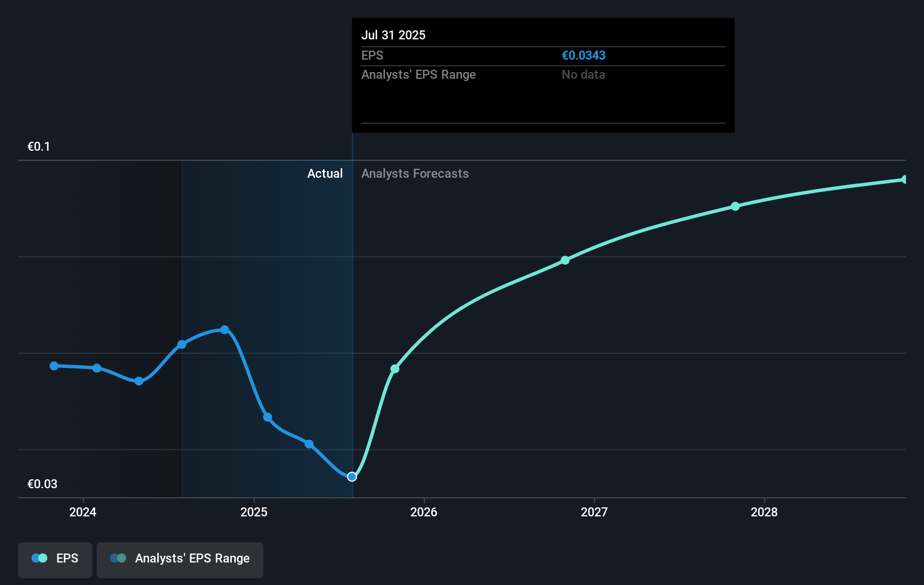Image resolution: width=924 pixels, height=585 pixels.
Task: Select the highlighted Jul 31 2025 data point
Action: point(351,476)
